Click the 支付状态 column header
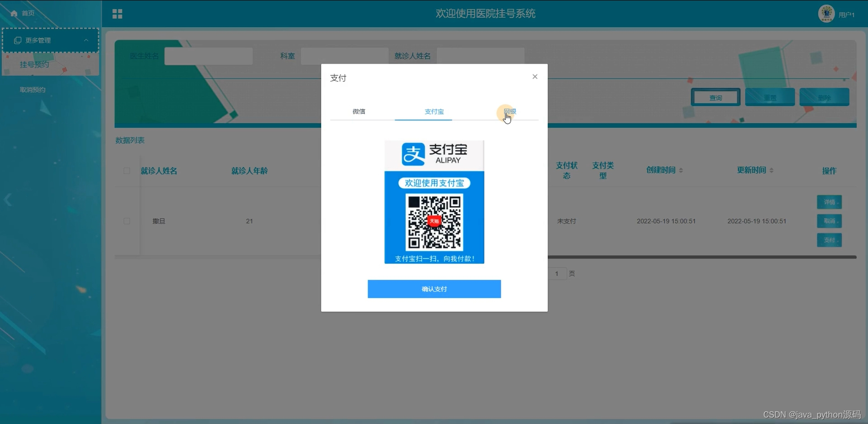 coord(566,171)
